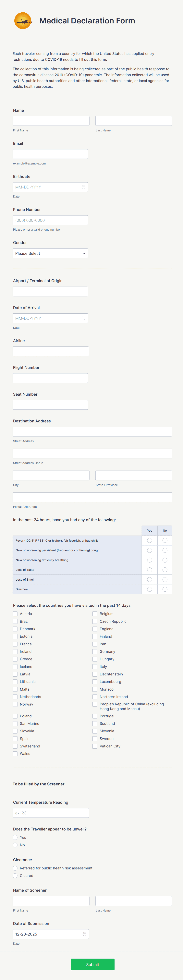The image size is (183, 980).
Task: Click the Flight Number input box
Action: pos(50,378)
